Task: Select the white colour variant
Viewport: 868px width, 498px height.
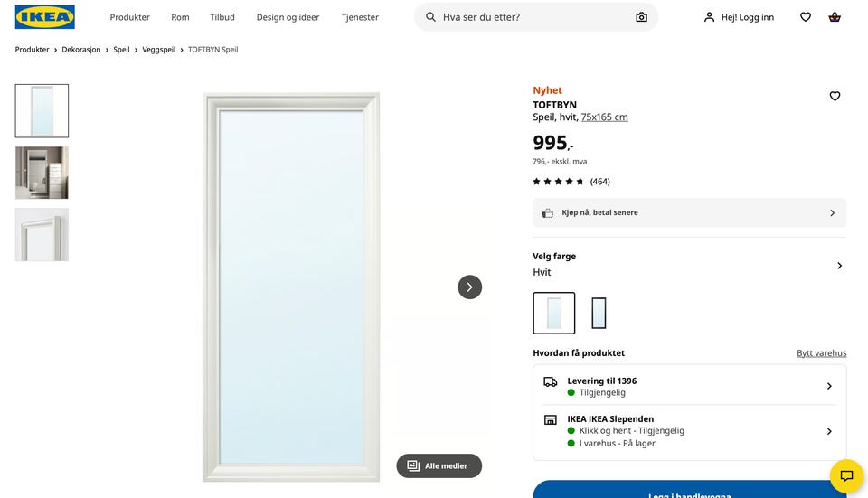Action: pos(554,314)
